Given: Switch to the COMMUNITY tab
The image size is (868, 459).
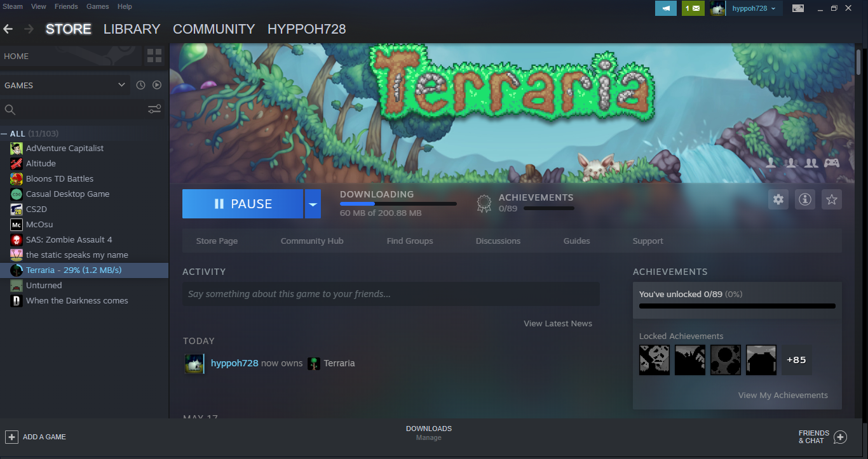Looking at the screenshot, I should (x=214, y=29).
